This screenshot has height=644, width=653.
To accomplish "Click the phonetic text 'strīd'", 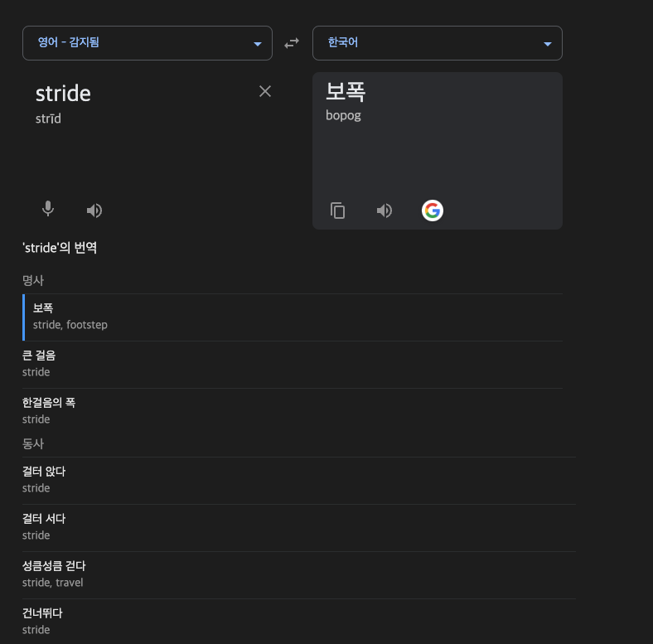I will click(x=48, y=119).
